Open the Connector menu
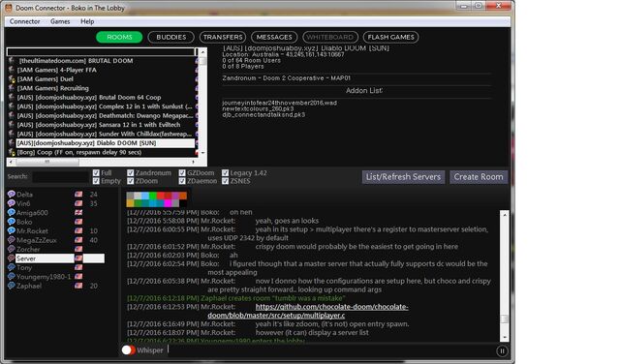This screenshot has height=364, width=620. click(x=24, y=21)
